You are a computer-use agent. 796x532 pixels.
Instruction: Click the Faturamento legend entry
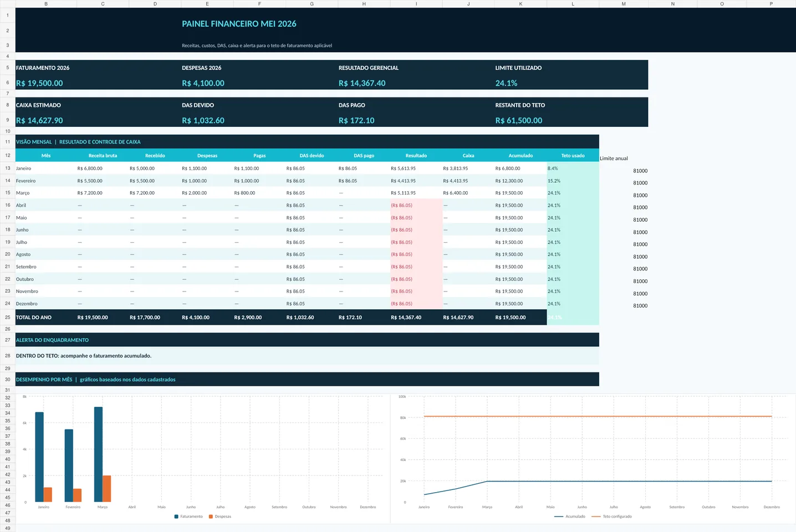188,516
